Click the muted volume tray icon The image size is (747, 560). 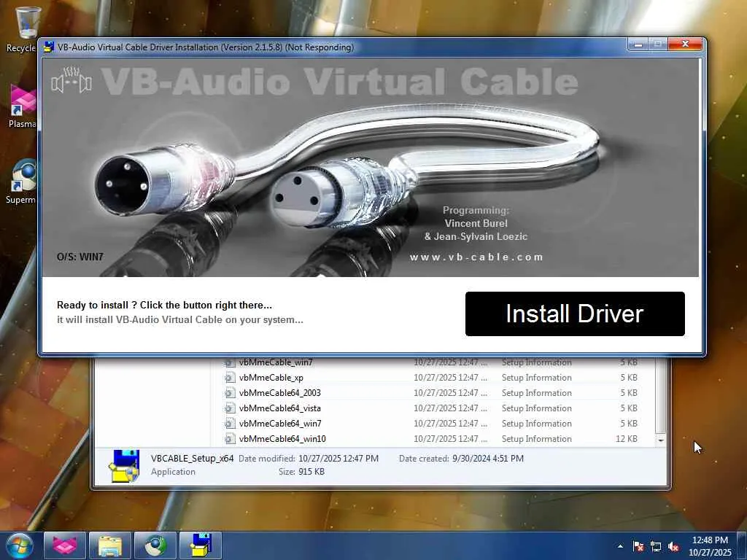coord(673,546)
